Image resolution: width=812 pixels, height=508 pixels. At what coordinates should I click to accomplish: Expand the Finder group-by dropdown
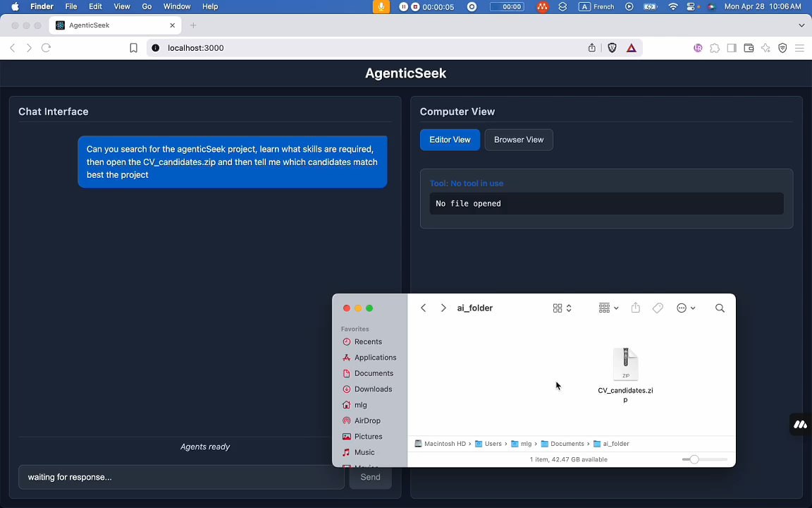pos(608,308)
